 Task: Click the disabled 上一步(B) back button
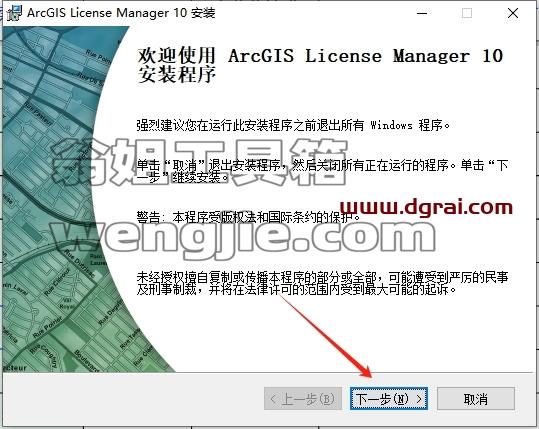pyautogui.click(x=303, y=399)
